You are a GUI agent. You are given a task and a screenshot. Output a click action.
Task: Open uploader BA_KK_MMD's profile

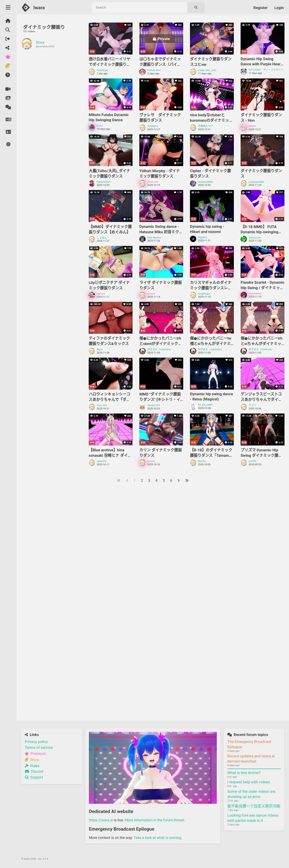(205, 405)
